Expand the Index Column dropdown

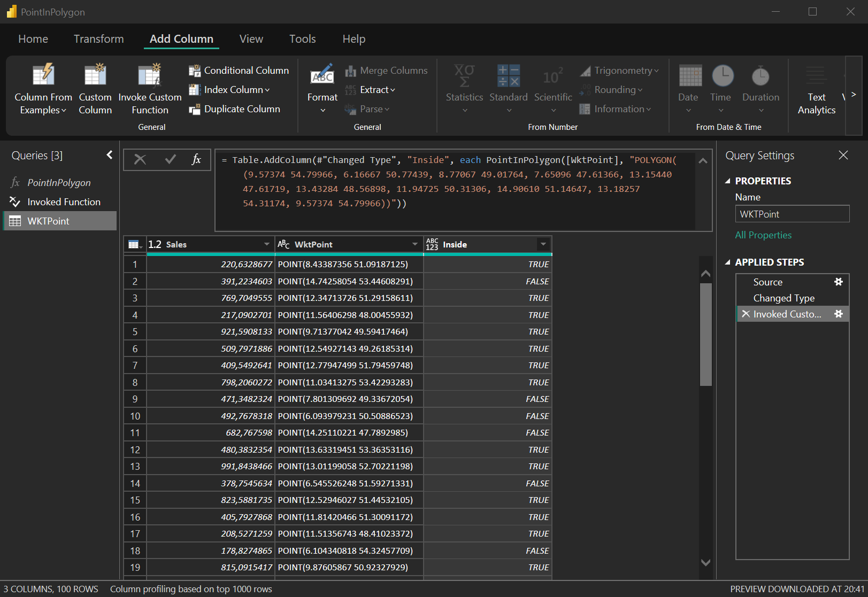(x=267, y=90)
